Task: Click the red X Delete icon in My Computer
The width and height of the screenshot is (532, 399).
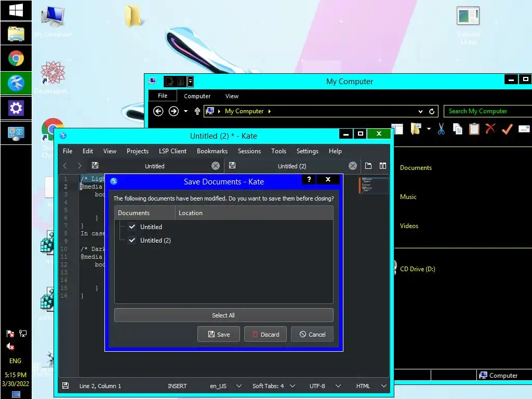Action: click(x=490, y=129)
